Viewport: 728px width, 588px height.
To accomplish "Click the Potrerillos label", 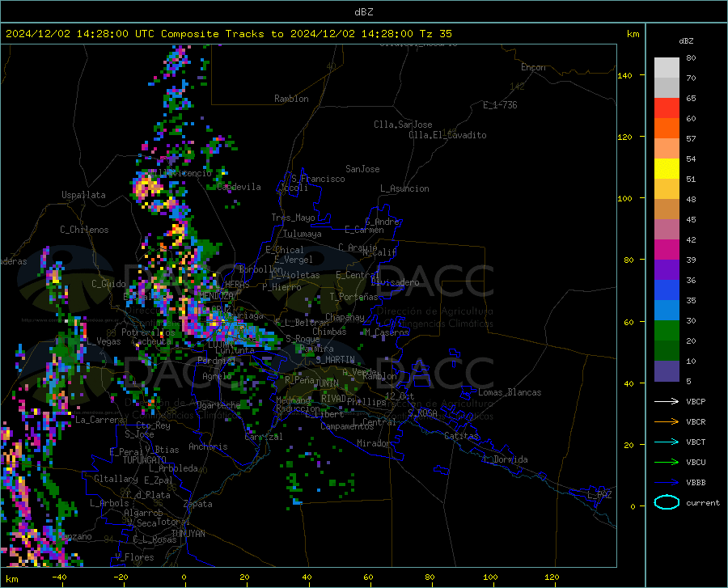I will [x=148, y=332].
